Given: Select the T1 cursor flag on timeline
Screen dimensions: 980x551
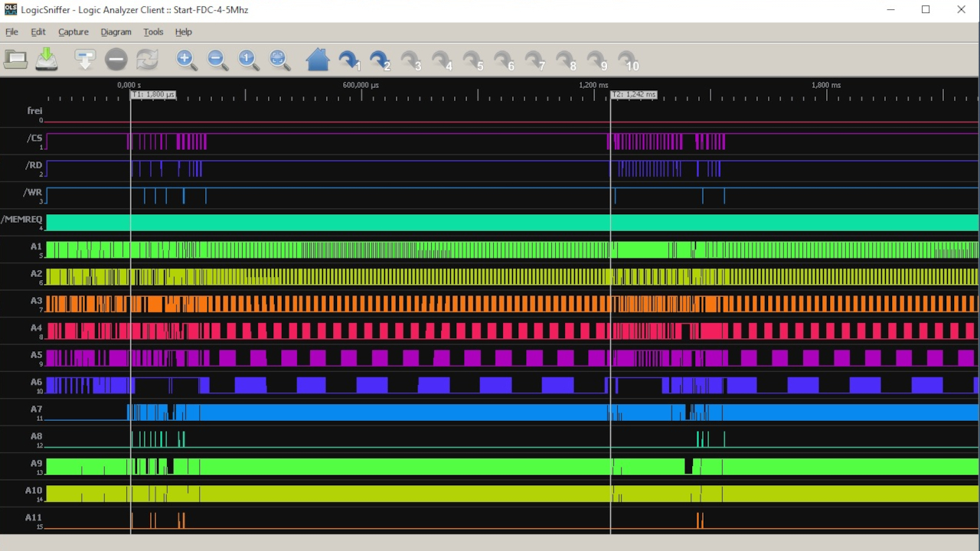Looking at the screenshot, I should pyautogui.click(x=153, y=95).
